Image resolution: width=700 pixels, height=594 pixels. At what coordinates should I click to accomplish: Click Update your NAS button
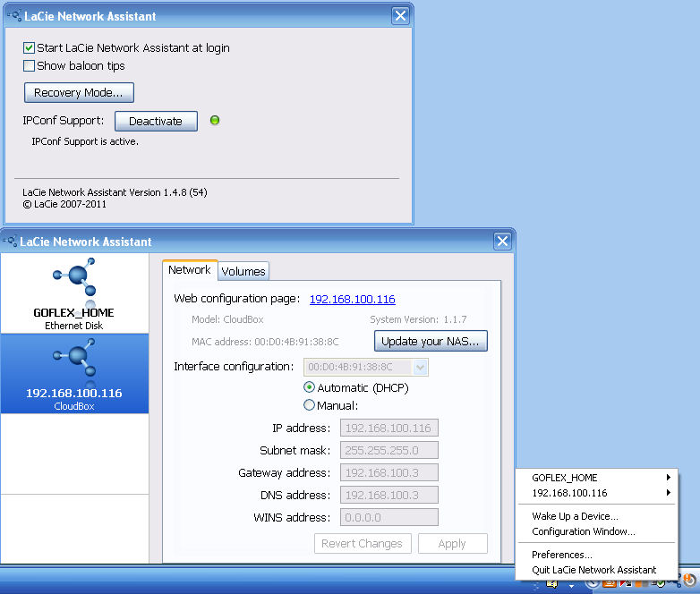coord(431,341)
